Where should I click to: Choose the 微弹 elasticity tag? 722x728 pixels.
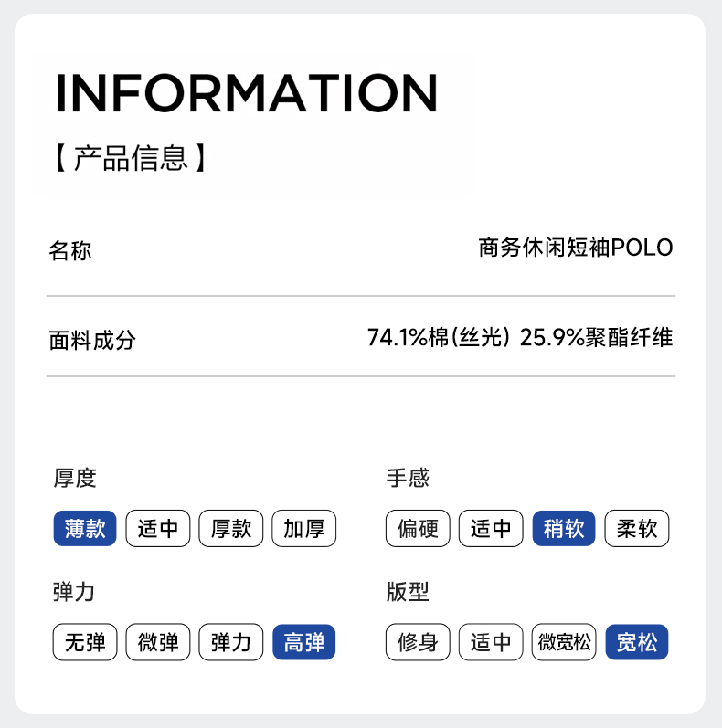158,642
